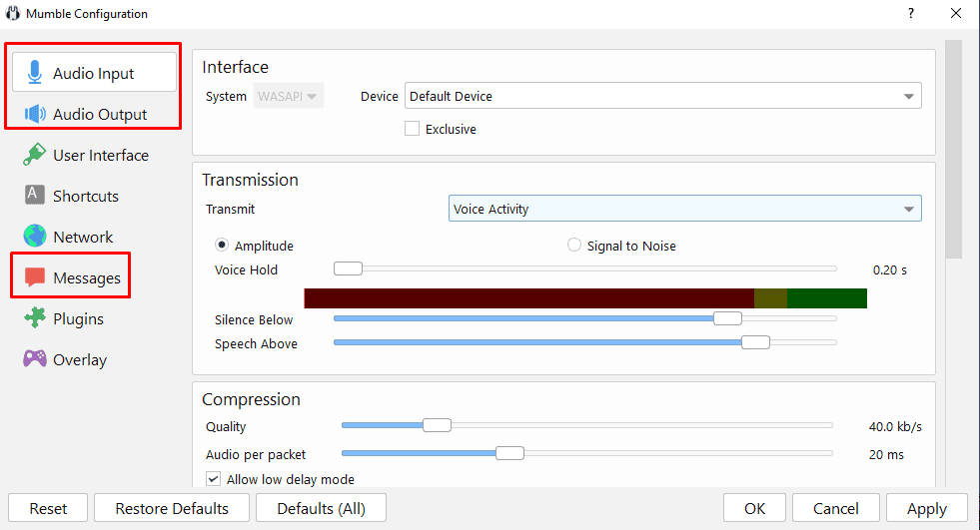Click the Silence Below slider handle
The image size is (980, 530).
pos(727,318)
